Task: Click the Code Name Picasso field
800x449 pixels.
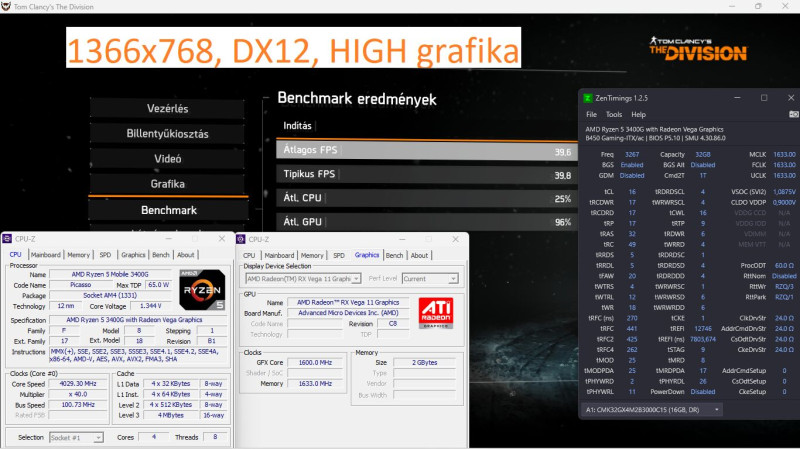Action: pos(81,285)
